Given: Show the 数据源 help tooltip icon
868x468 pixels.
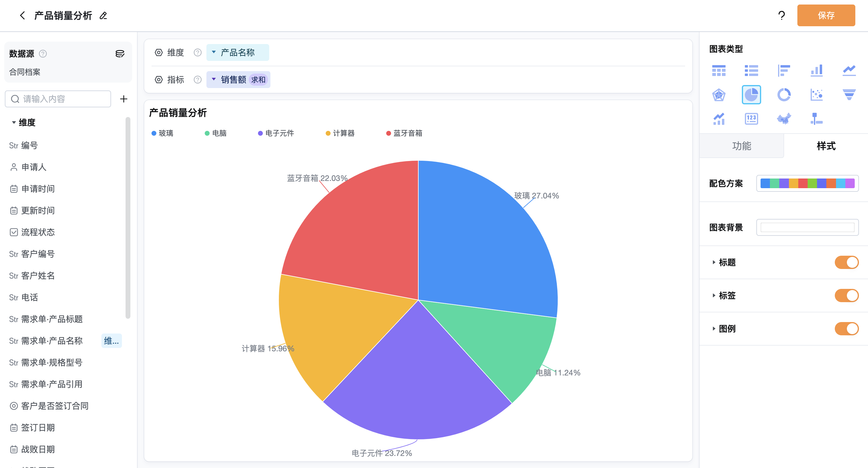Looking at the screenshot, I should click(x=43, y=54).
